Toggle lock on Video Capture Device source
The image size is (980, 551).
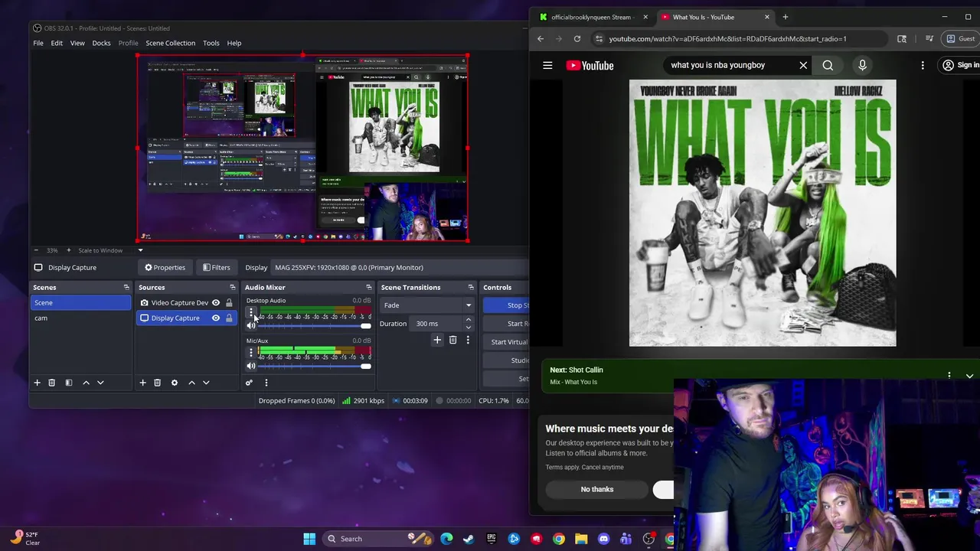(229, 303)
